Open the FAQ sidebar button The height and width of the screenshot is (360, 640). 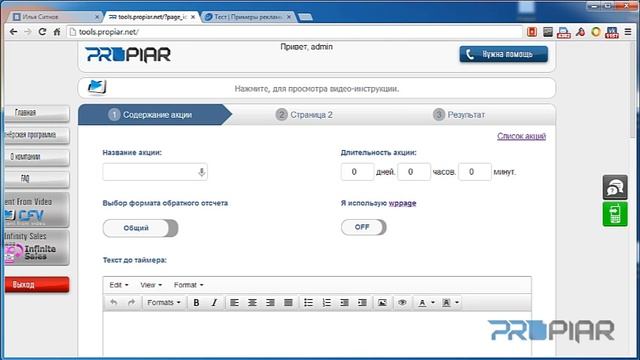click(37, 179)
